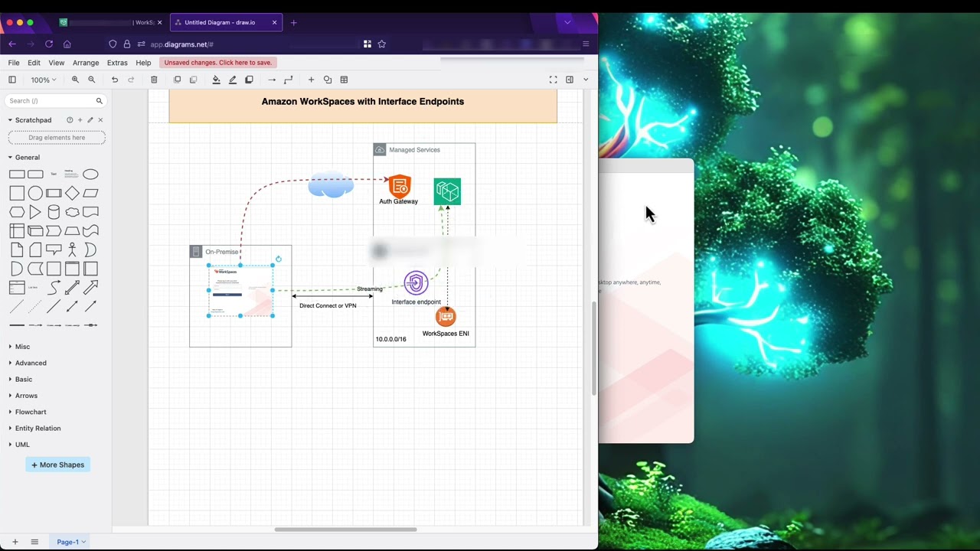Open the Waypoints connector style tool
This screenshot has height=551, width=980.
289,80
